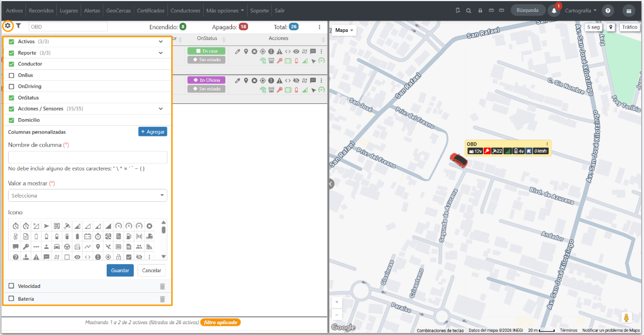This screenshot has height=335, width=644.
Task: Go to the Conductores menu
Action: [x=185, y=11]
